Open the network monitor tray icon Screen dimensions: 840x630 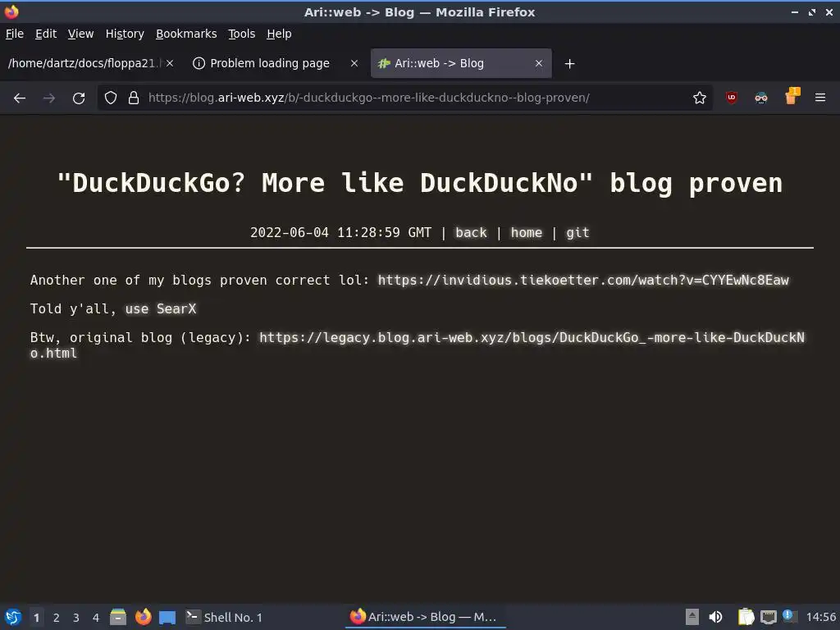click(769, 617)
